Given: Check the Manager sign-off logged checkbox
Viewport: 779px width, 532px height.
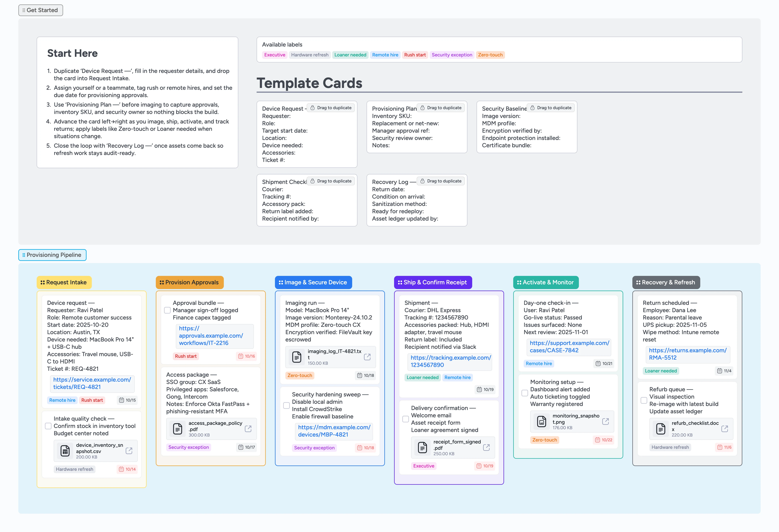Looking at the screenshot, I should coord(167,310).
